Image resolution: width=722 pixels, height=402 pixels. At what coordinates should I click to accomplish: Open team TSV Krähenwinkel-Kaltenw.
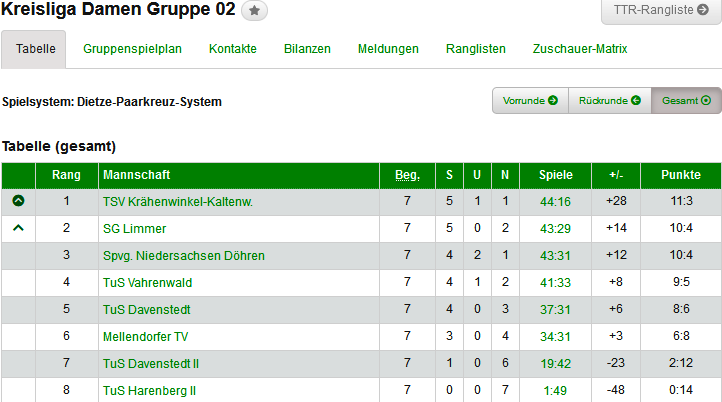tap(177, 202)
